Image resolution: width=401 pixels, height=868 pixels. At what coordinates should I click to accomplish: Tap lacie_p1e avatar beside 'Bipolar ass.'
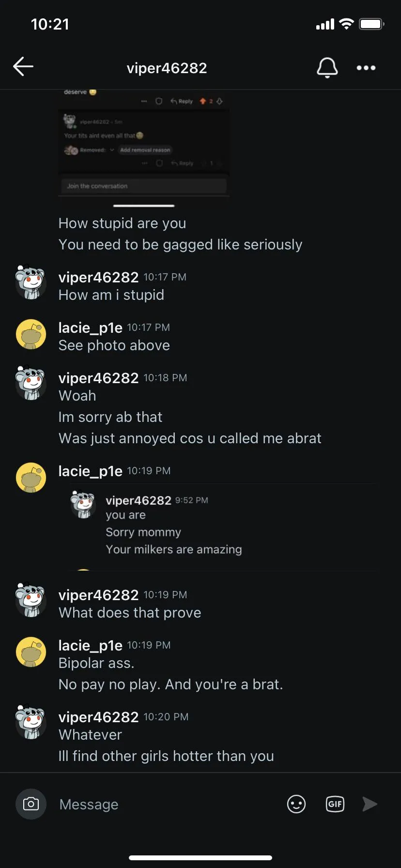pyautogui.click(x=31, y=652)
